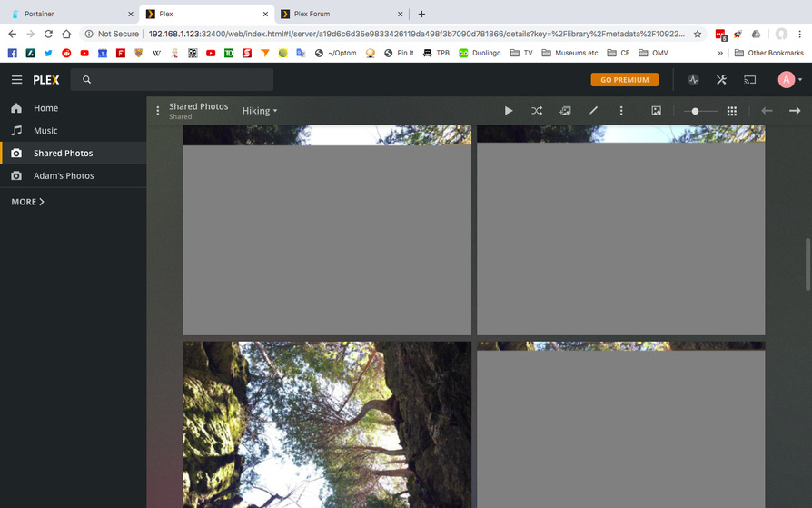The height and width of the screenshot is (508, 812).
Task: Click the PLEX logo
Action: click(x=46, y=80)
